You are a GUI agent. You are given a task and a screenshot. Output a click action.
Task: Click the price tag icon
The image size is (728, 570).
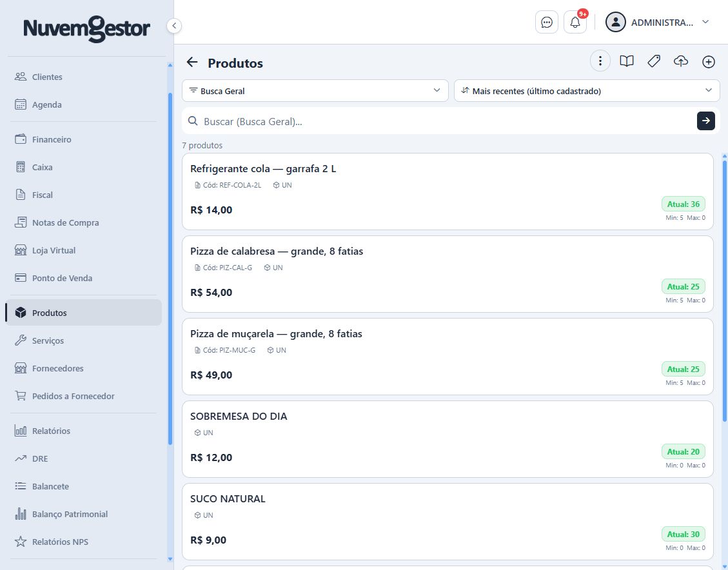[x=654, y=61]
